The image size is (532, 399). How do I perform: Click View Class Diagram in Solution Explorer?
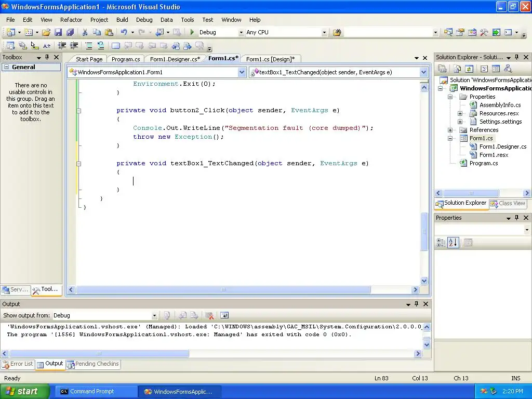click(x=508, y=69)
